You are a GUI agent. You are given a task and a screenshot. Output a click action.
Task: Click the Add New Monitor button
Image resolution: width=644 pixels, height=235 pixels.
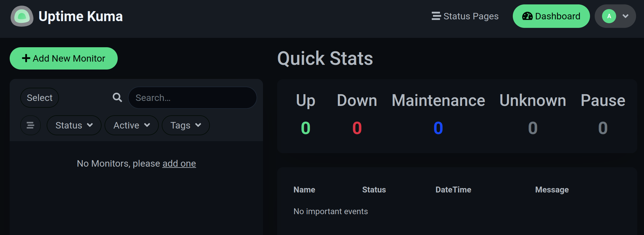click(x=64, y=58)
